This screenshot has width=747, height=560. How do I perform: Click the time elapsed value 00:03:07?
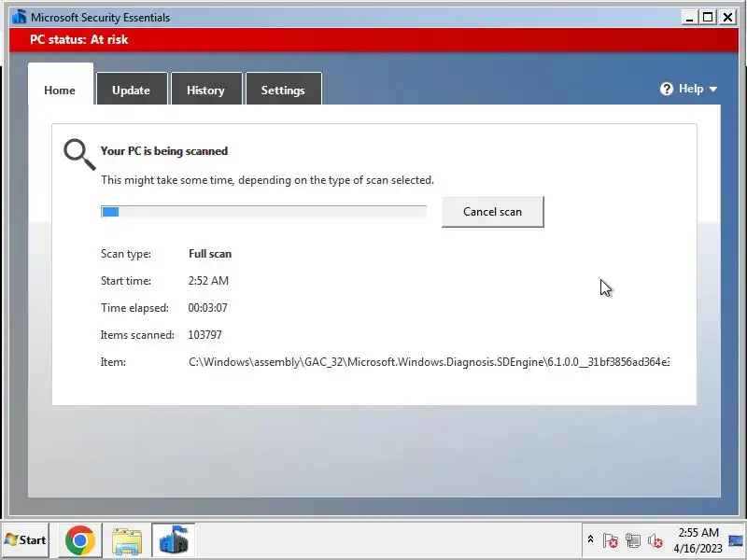click(207, 308)
